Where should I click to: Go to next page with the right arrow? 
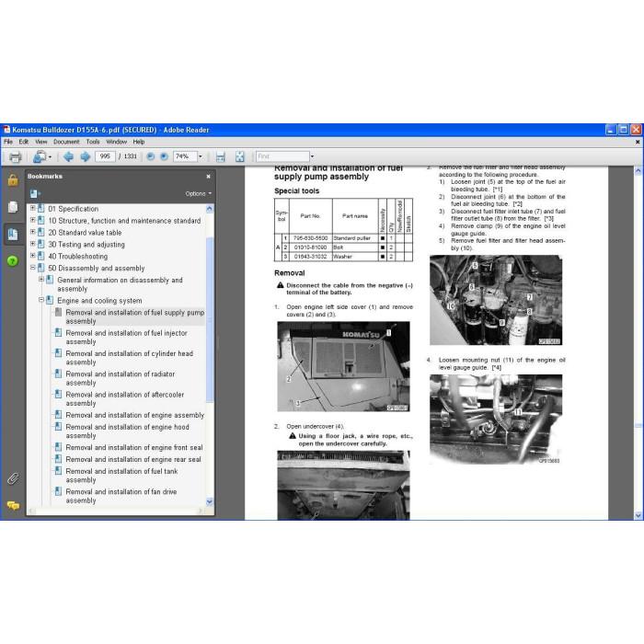pyautogui.click(x=85, y=156)
